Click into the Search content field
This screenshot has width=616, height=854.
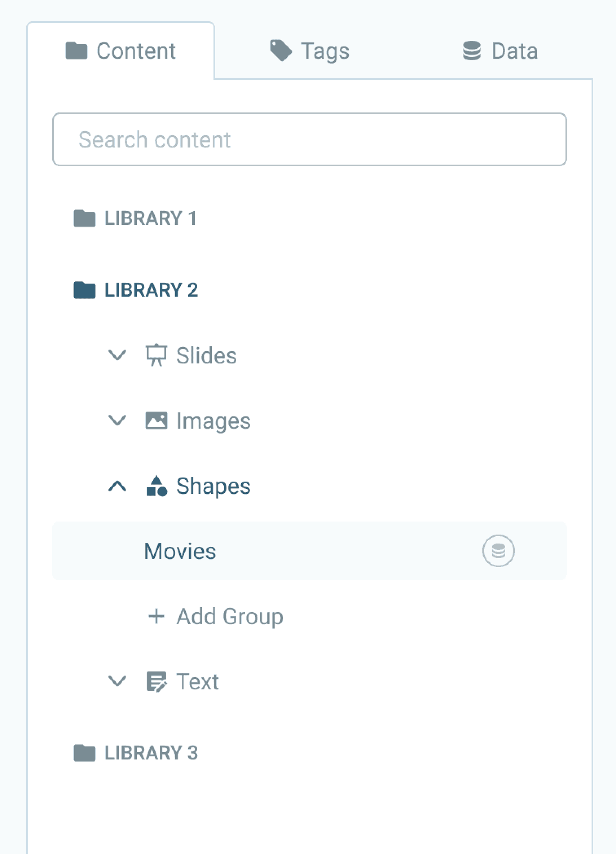click(310, 139)
